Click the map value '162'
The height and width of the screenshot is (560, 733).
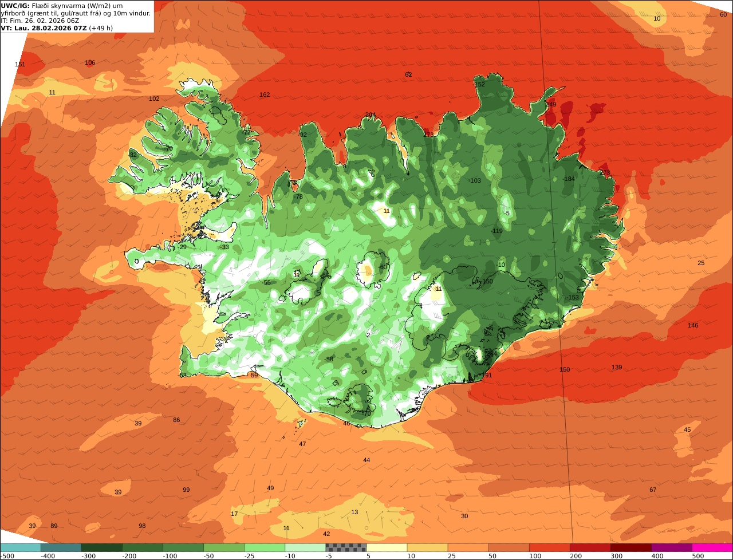(265, 94)
